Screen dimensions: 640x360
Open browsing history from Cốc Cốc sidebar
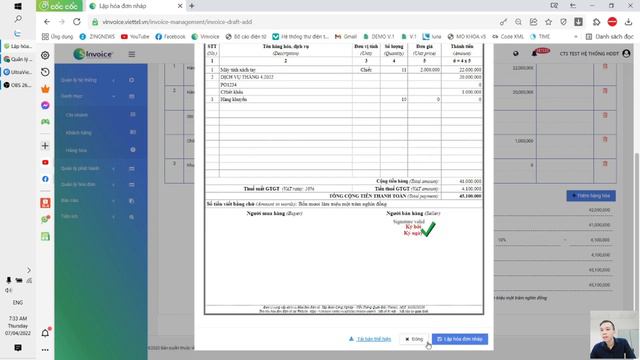click(45, 72)
